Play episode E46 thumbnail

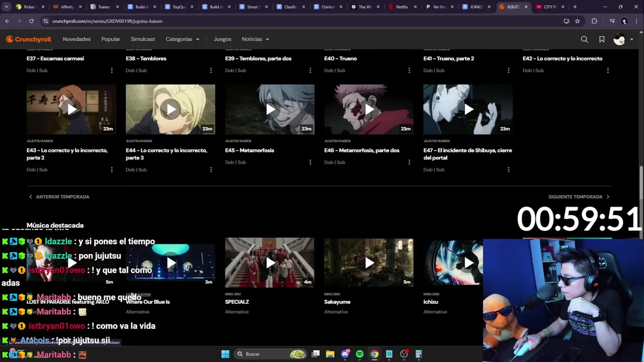(369, 109)
